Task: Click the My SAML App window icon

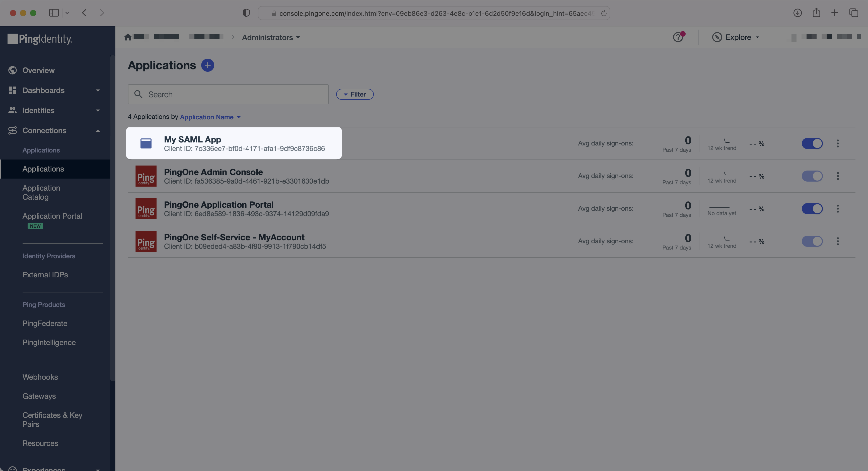Action: (146, 143)
